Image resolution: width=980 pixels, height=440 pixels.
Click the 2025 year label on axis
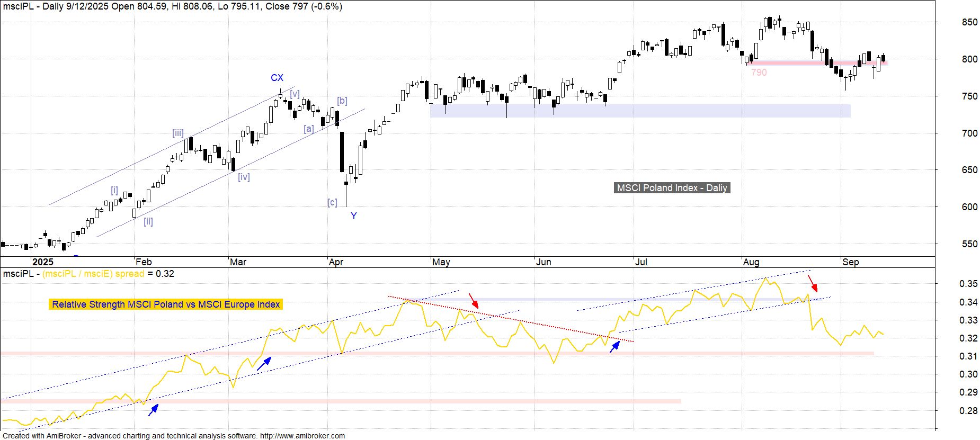pos(42,262)
